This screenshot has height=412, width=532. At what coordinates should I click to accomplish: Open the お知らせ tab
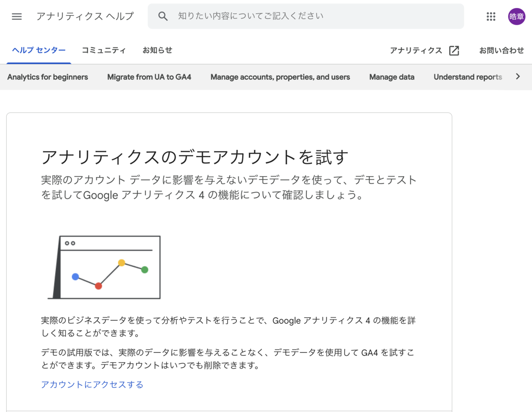[x=157, y=51]
